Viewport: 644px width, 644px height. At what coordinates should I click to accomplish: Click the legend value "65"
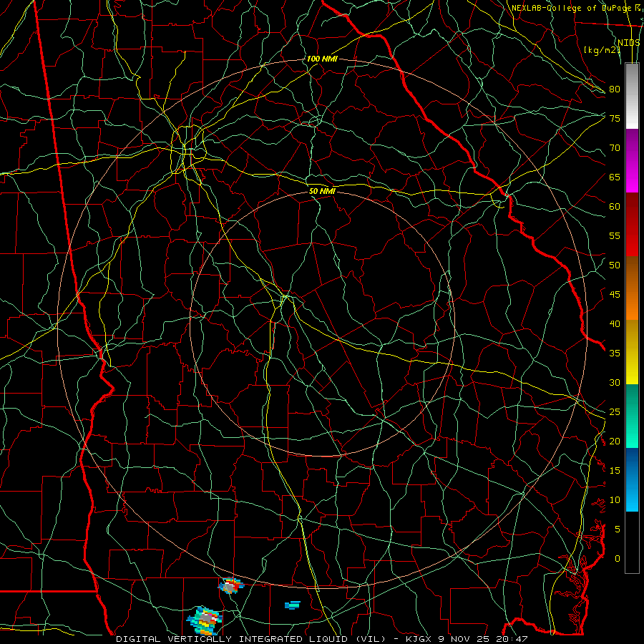[x=615, y=177]
